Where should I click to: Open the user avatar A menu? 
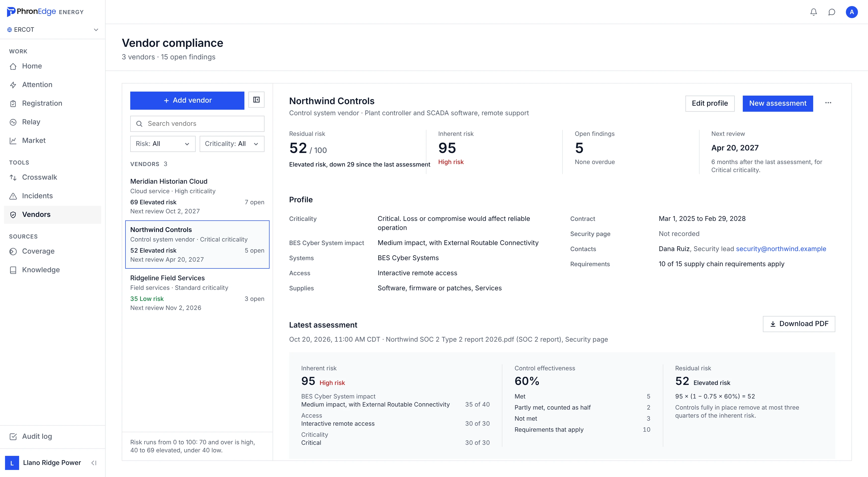[x=851, y=12]
